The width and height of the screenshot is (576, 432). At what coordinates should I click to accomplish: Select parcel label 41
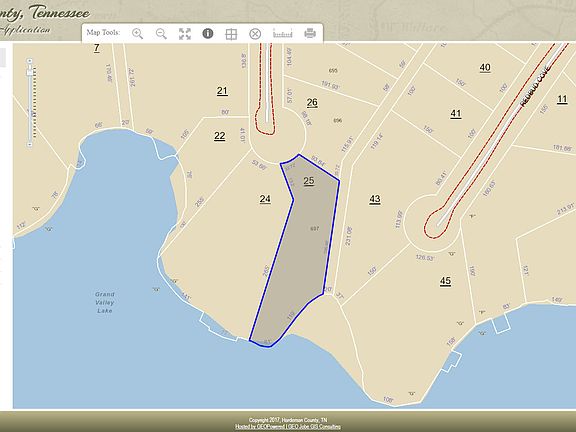456,114
